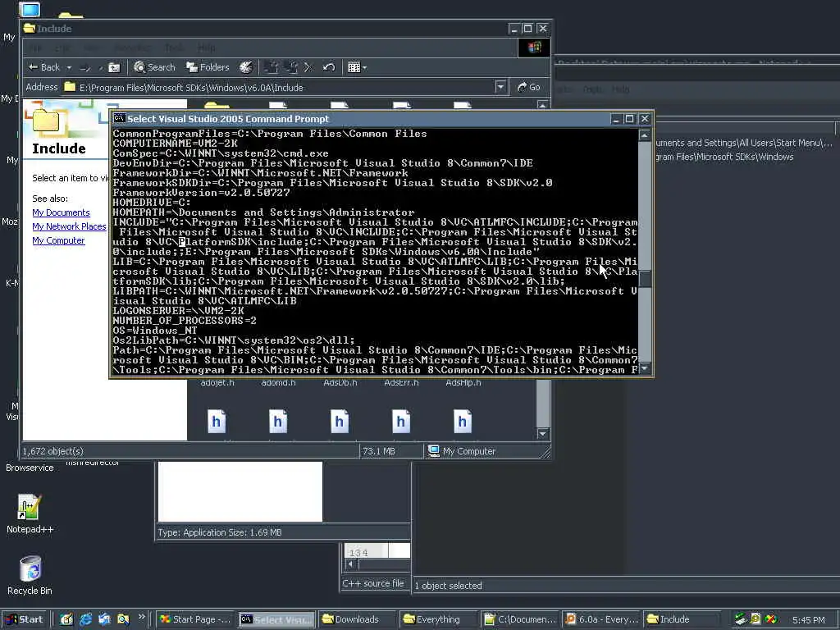The image size is (840, 630).
Task: Click the Start button
Action: click(x=25, y=619)
